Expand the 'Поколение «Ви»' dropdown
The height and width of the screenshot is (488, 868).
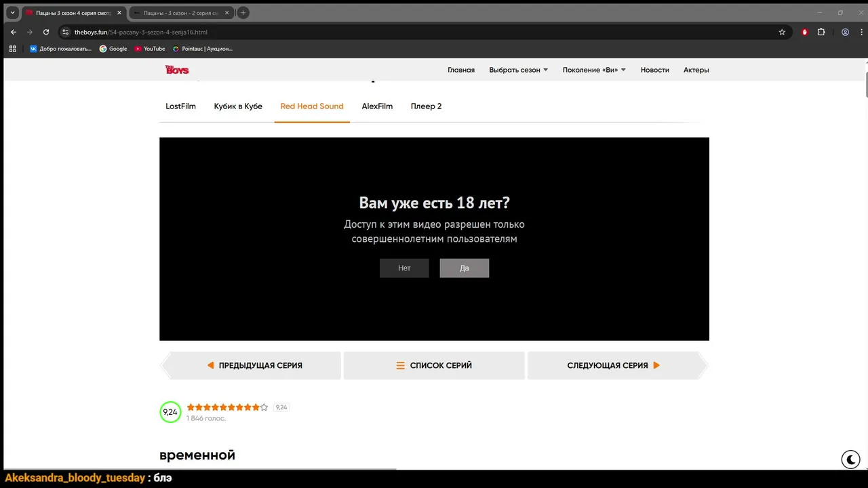pyautogui.click(x=594, y=70)
